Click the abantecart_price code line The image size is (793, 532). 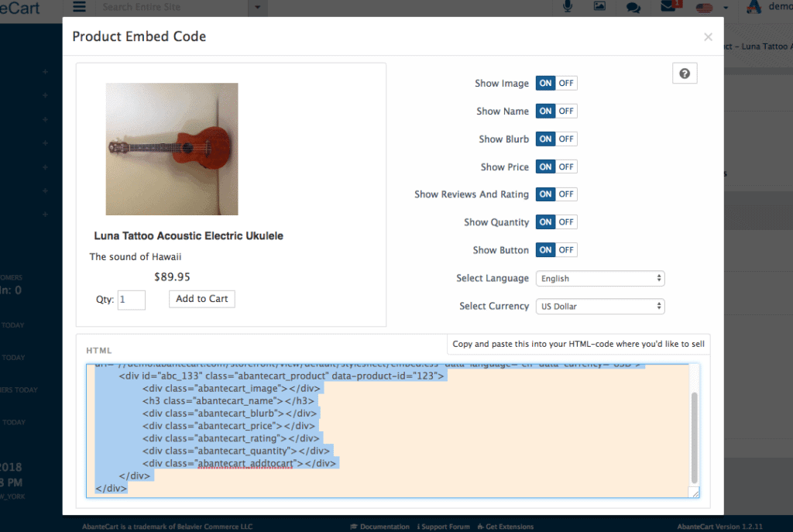tap(228, 426)
